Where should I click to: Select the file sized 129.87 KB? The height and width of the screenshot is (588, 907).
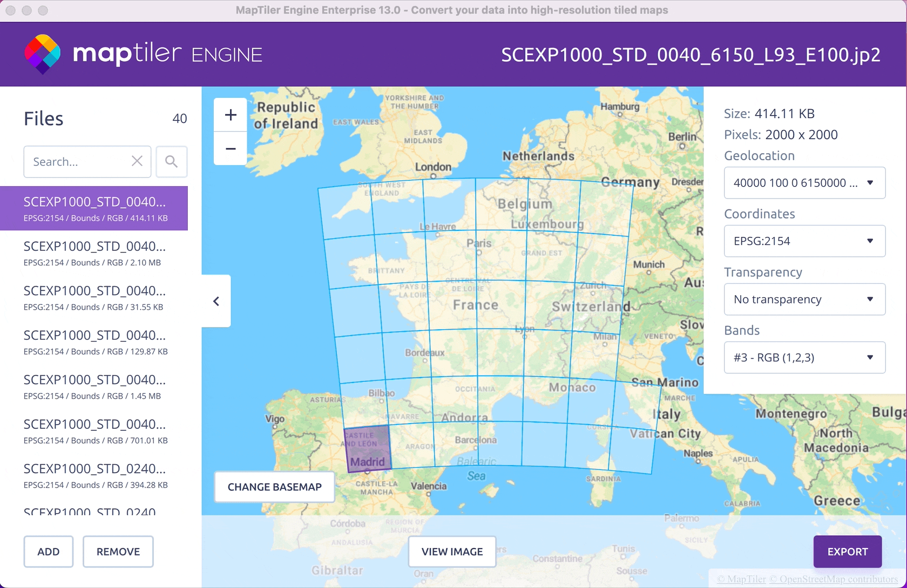(94, 343)
